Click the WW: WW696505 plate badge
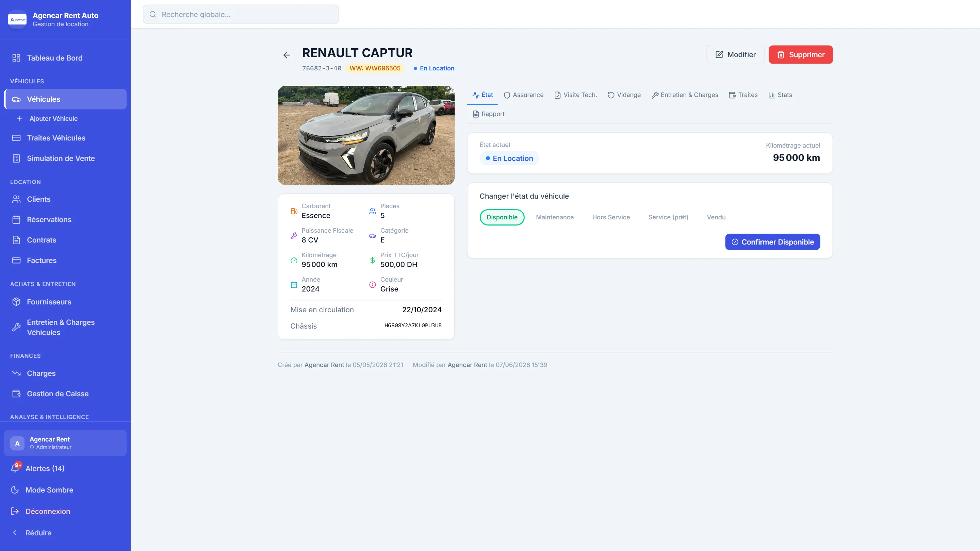 [x=375, y=68]
